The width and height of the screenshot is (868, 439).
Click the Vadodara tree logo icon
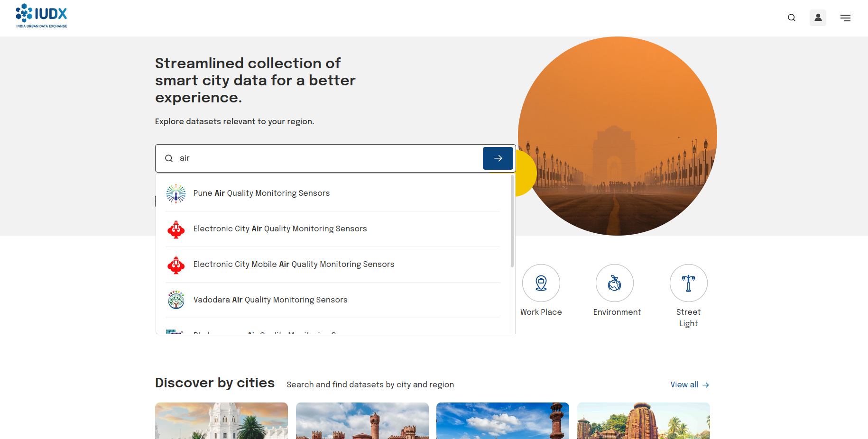pyautogui.click(x=176, y=300)
